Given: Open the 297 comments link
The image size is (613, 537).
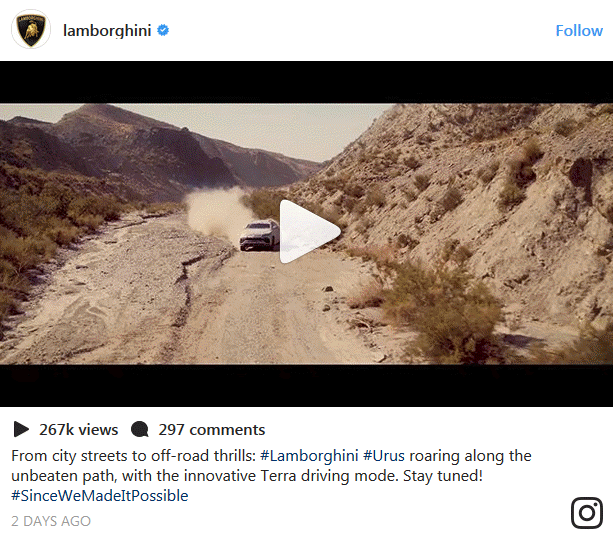Looking at the screenshot, I should (212, 430).
